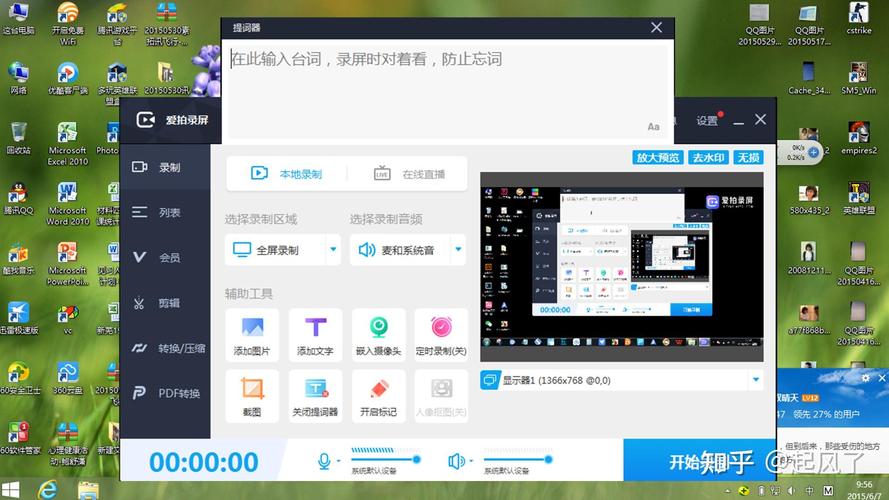This screenshot has width=889, height=500.
Task: Click the Aa font size icon in teleprompter
Action: pos(654,126)
